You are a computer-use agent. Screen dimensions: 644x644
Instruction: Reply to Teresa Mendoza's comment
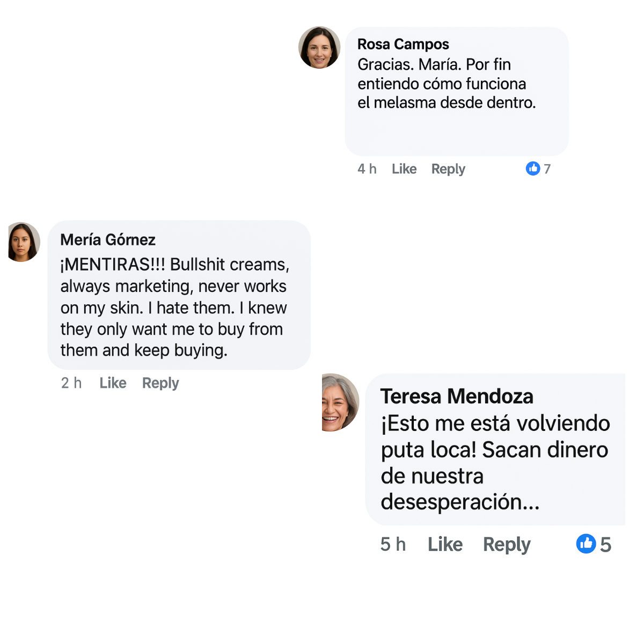tap(507, 544)
